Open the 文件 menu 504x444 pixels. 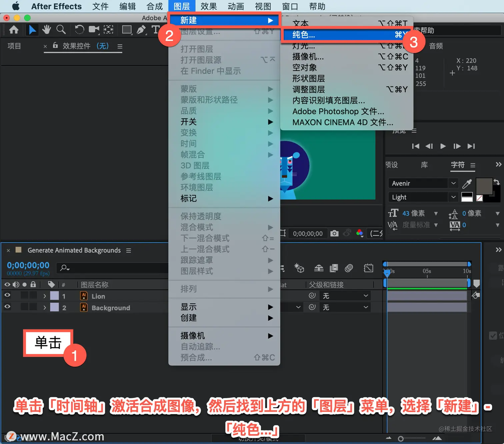100,6
